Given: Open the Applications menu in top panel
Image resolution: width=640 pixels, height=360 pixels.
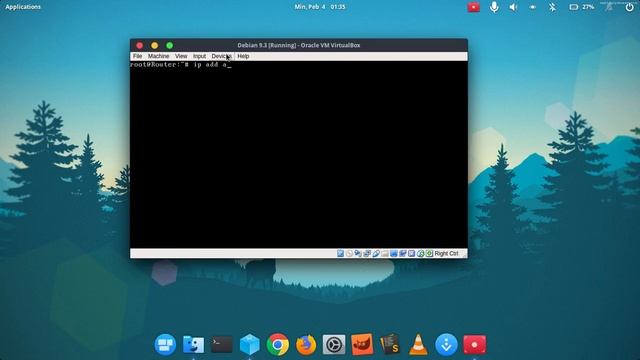Looking at the screenshot, I should coord(23,7).
